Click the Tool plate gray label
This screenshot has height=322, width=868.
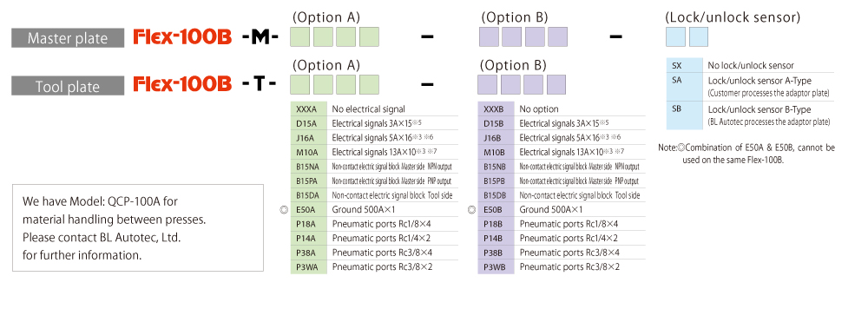coord(68,86)
